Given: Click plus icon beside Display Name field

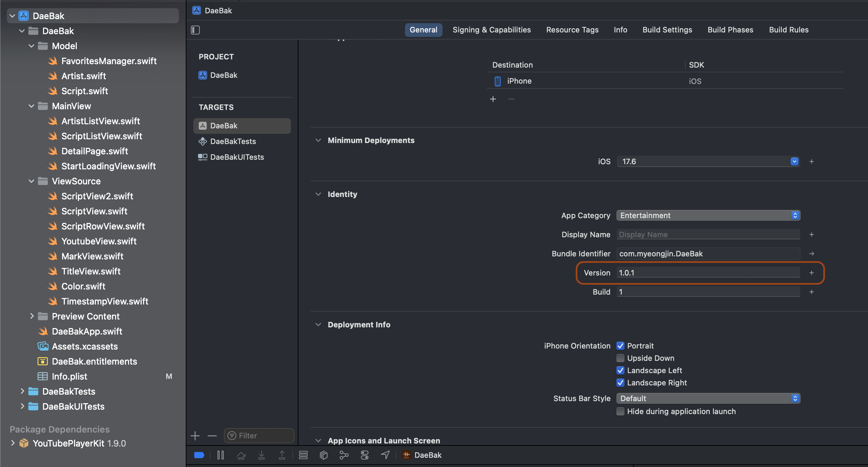Looking at the screenshot, I should (x=812, y=235).
